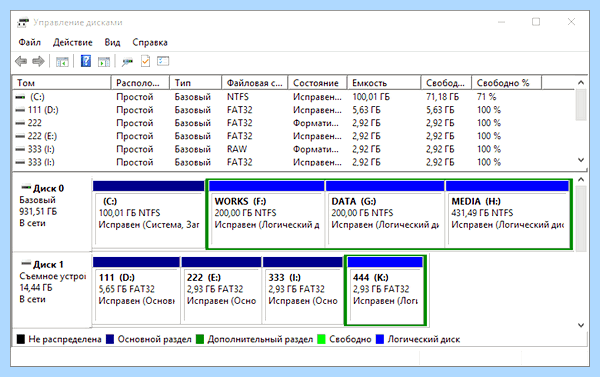Select the Диск 1 removable 14,44 ГБ header
600x377 pixels.
tap(53, 290)
